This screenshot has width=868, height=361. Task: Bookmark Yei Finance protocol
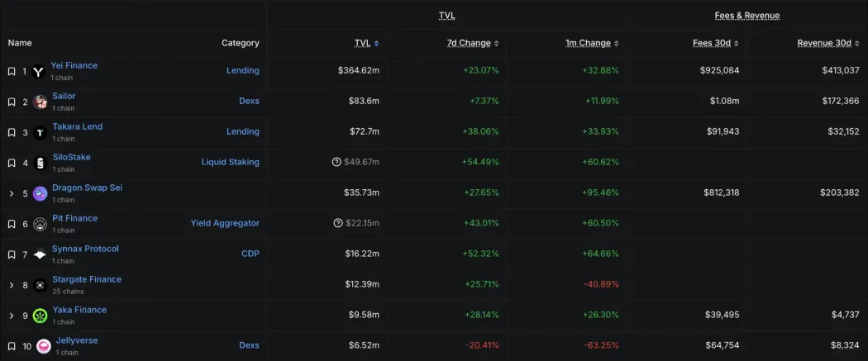point(12,72)
